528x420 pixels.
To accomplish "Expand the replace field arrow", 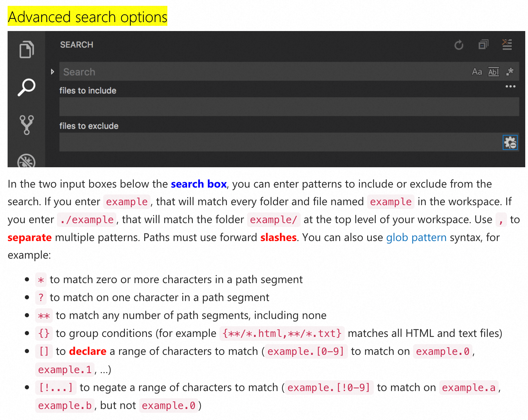I will tap(52, 72).
